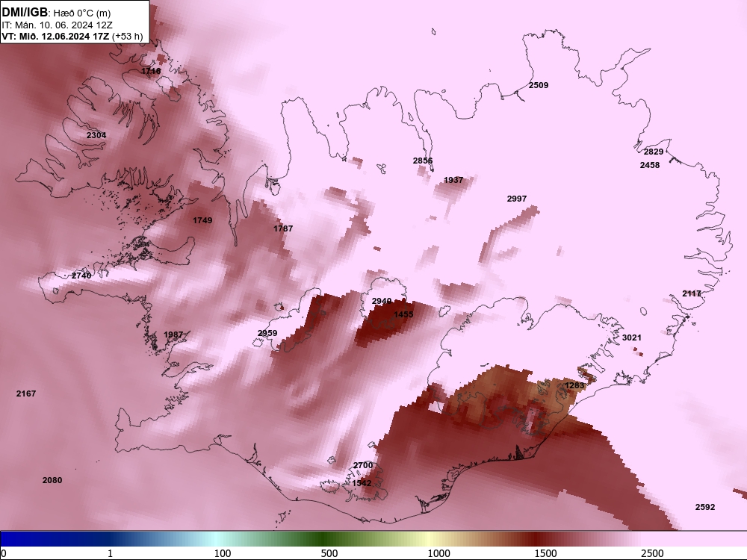Click the map value 1455
This screenshot has width=747, height=560.
click(403, 315)
